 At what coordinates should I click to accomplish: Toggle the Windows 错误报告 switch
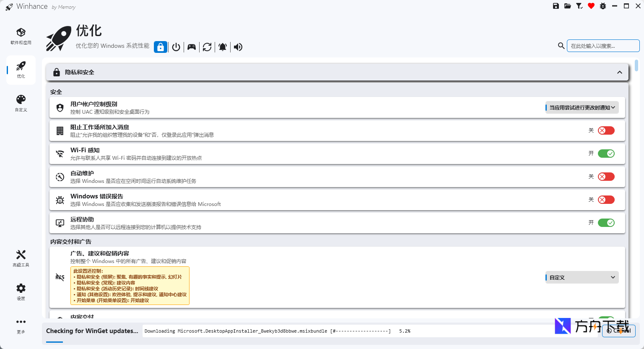point(606,200)
